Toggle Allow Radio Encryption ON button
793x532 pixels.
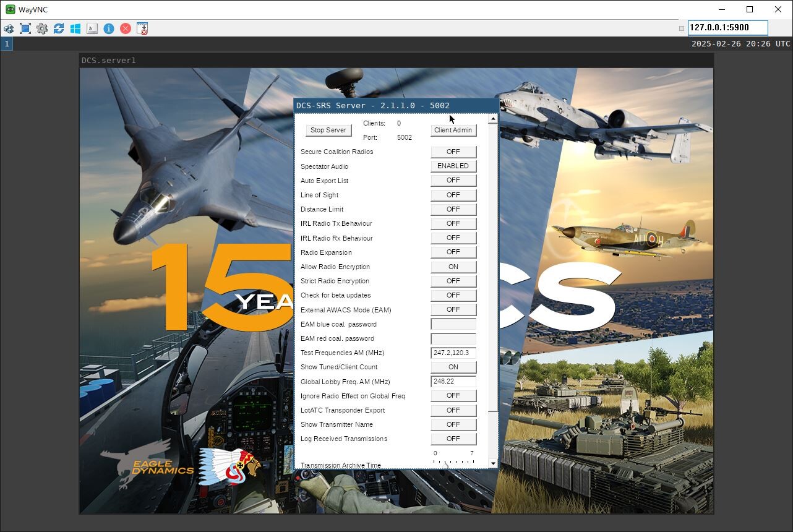coord(453,267)
